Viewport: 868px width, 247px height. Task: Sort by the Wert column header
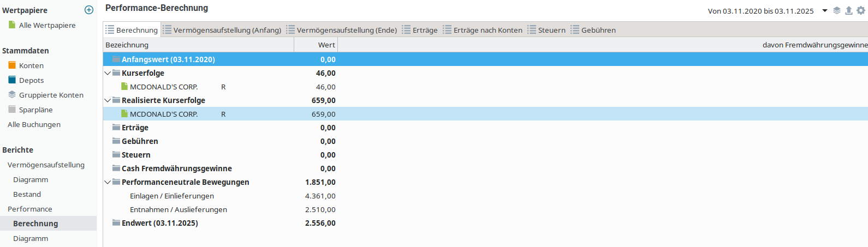coord(316,45)
